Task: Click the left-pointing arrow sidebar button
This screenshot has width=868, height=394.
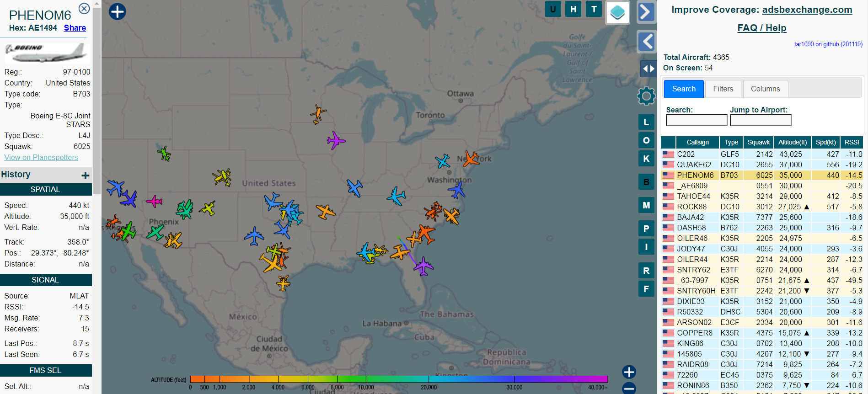Action: [647, 42]
